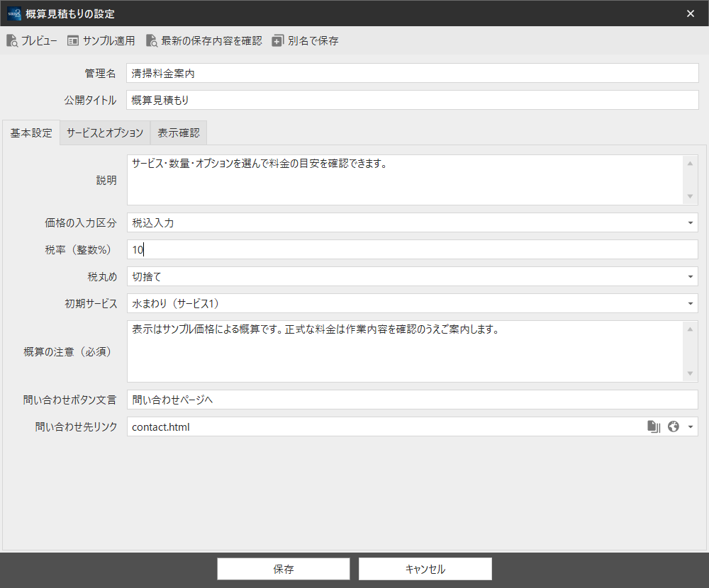The height and width of the screenshot is (588, 709).
Task: Click the globe icon in 問い合わせ先リンク
Action: click(x=674, y=426)
